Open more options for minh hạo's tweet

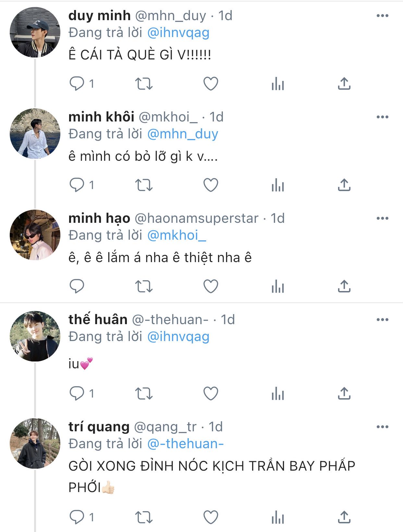383,218
